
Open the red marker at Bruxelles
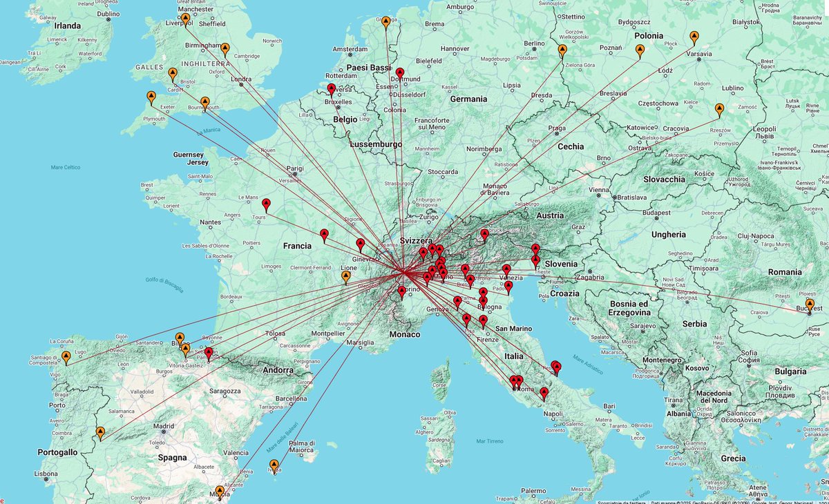coord(332,90)
